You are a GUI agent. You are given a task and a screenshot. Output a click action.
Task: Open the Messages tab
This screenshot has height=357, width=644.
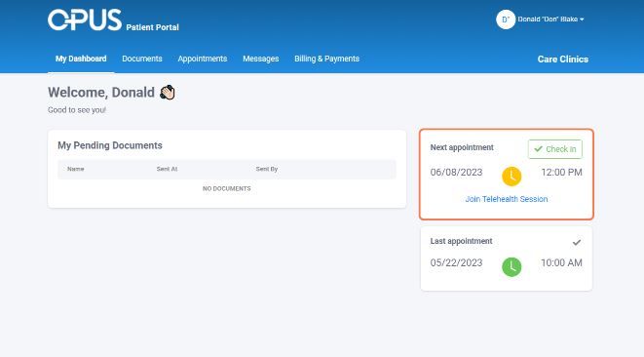tap(261, 59)
